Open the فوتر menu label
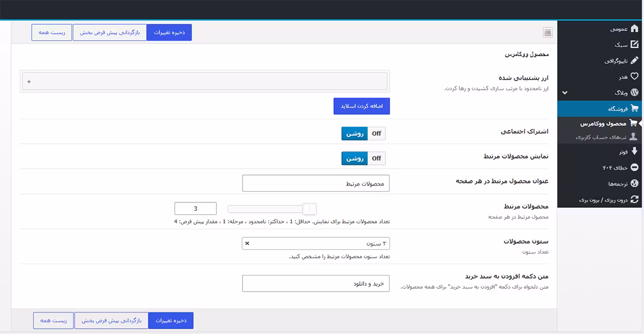Viewport: 644px width, 334px height. pyautogui.click(x=623, y=152)
